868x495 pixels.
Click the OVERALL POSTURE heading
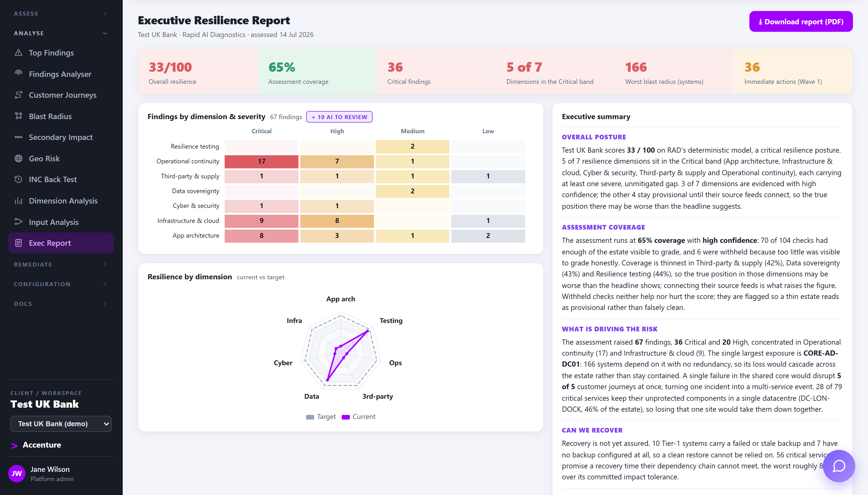point(593,137)
